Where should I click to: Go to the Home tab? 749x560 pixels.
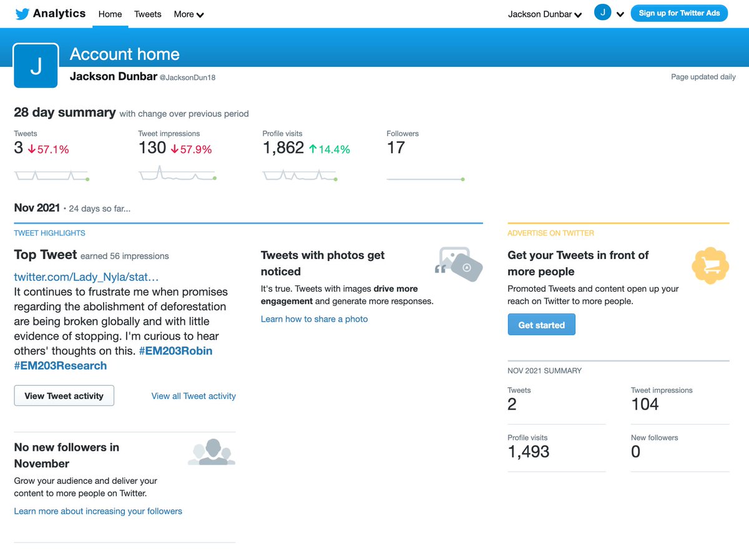click(110, 14)
